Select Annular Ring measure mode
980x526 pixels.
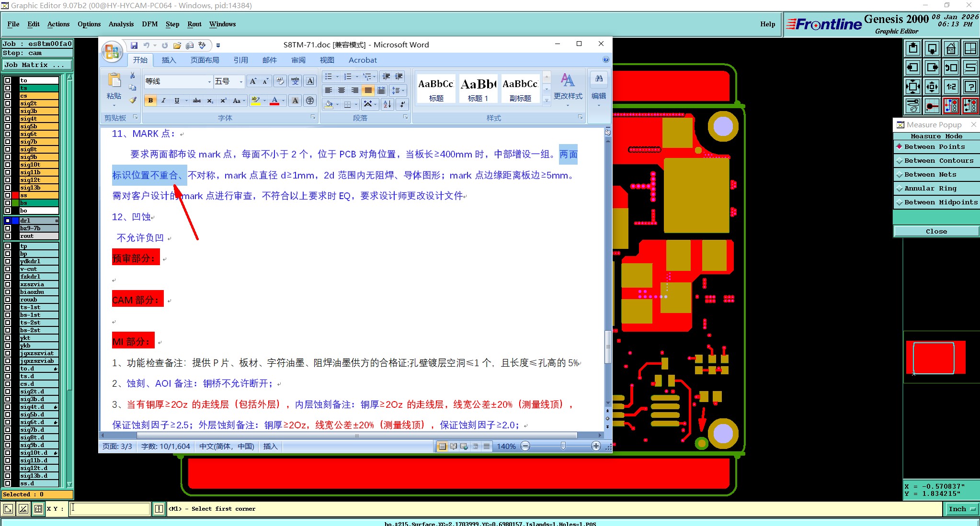click(x=930, y=189)
